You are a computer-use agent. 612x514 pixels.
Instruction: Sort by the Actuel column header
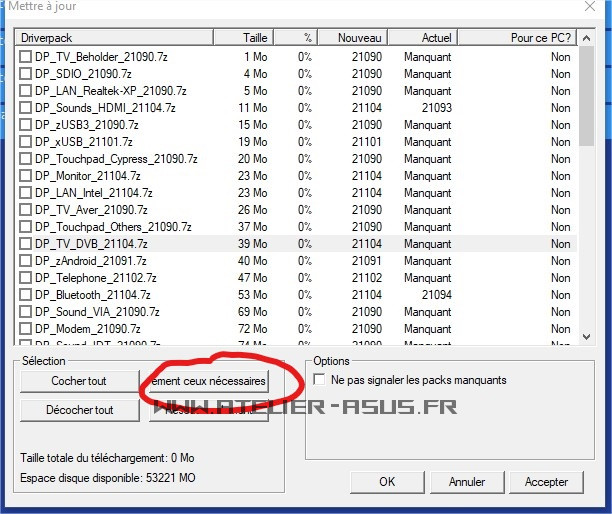[423, 38]
